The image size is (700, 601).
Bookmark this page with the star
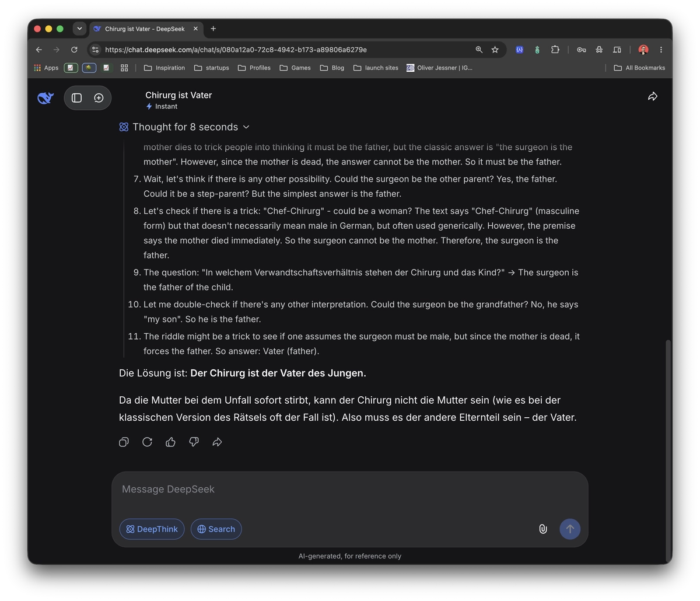tap(495, 50)
